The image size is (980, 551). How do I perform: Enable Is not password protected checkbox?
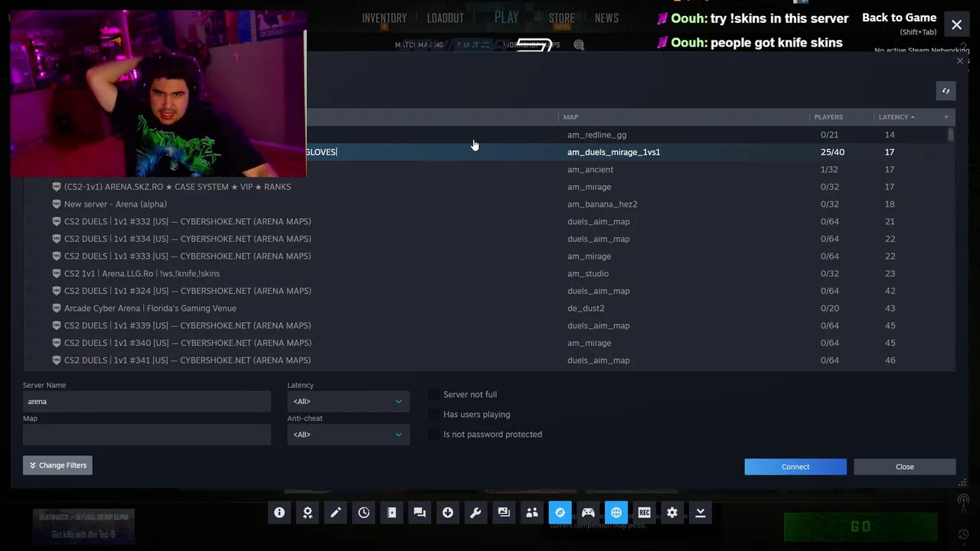pos(434,435)
